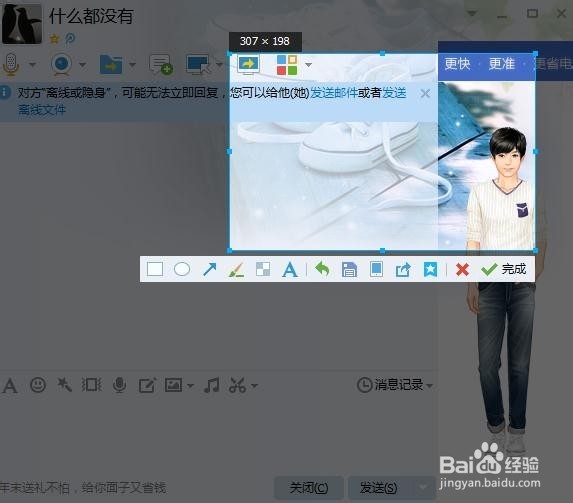Dismiss the offline notice bar
Image resolution: width=573 pixels, height=503 pixels.
[x=425, y=94]
